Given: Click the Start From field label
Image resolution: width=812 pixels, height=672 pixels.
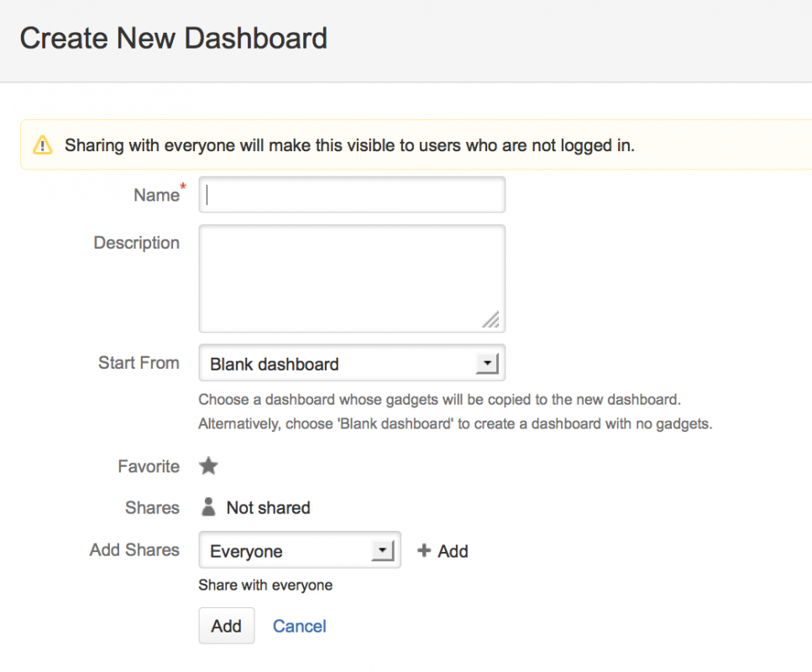Looking at the screenshot, I should click(x=139, y=363).
